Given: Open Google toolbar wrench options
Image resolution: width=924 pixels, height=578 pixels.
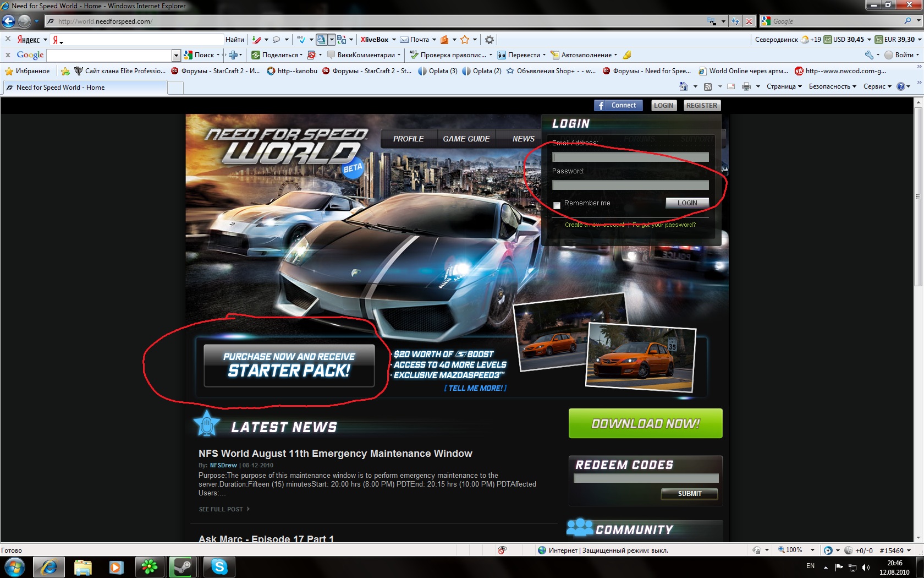Looking at the screenshot, I should coord(869,55).
